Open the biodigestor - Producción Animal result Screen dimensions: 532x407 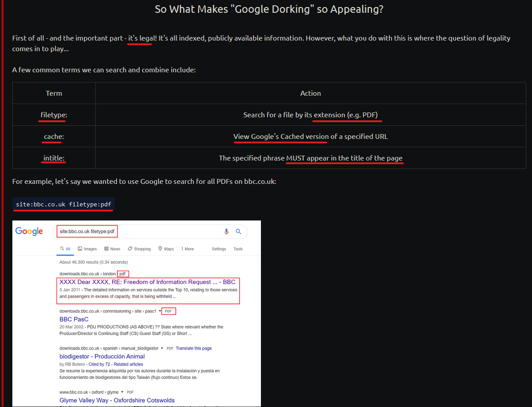point(102,356)
